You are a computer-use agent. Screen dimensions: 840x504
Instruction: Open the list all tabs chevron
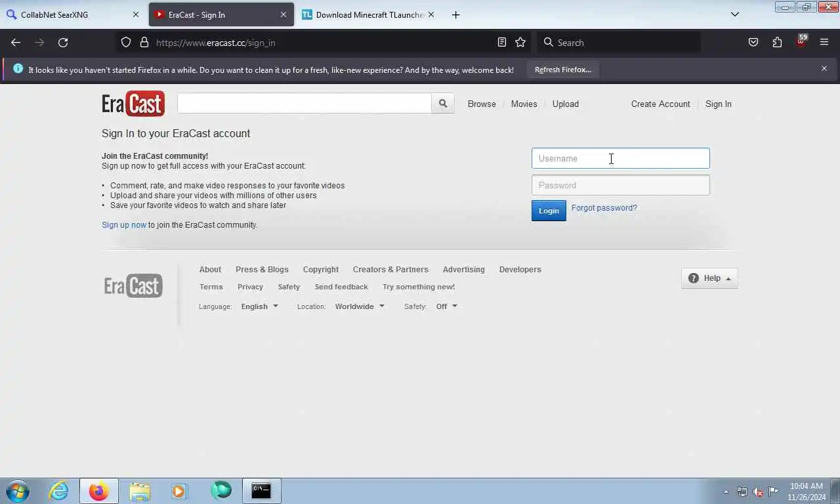[x=735, y=14]
